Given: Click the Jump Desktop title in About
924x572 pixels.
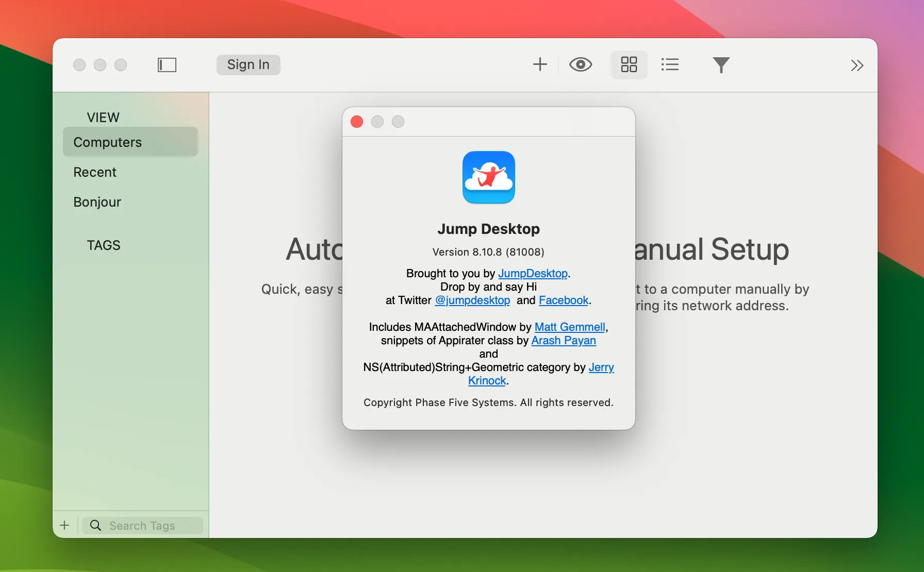Looking at the screenshot, I should pos(488,229).
